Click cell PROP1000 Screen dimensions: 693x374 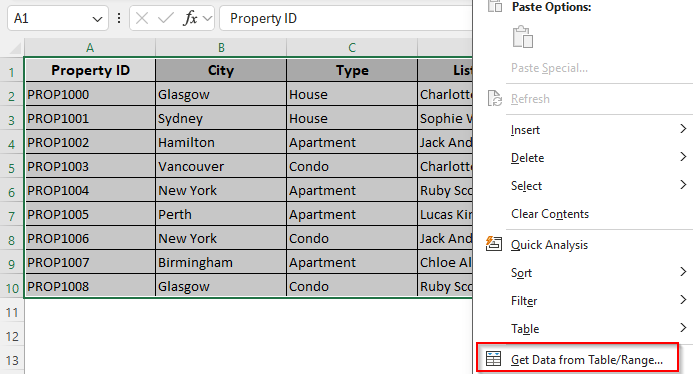coord(90,94)
